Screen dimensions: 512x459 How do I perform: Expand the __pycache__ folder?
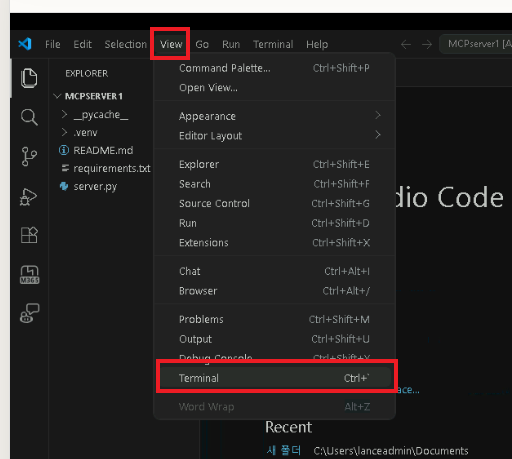coord(65,114)
